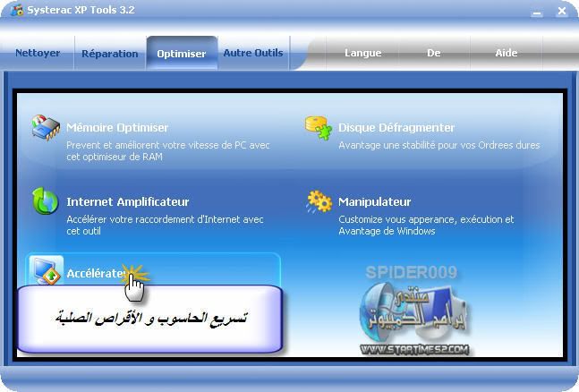Click the Manipulateur gears icon
The image size is (579, 392).
[x=319, y=201]
